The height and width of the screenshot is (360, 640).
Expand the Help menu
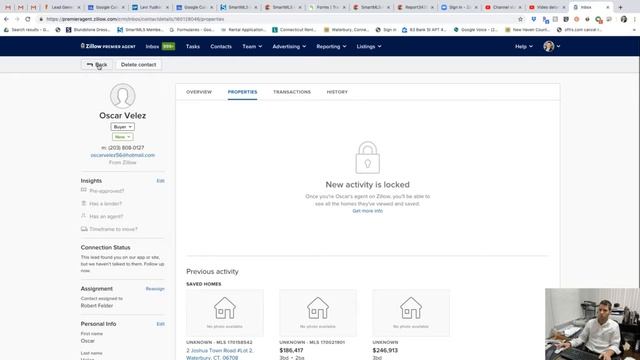coord(524,47)
